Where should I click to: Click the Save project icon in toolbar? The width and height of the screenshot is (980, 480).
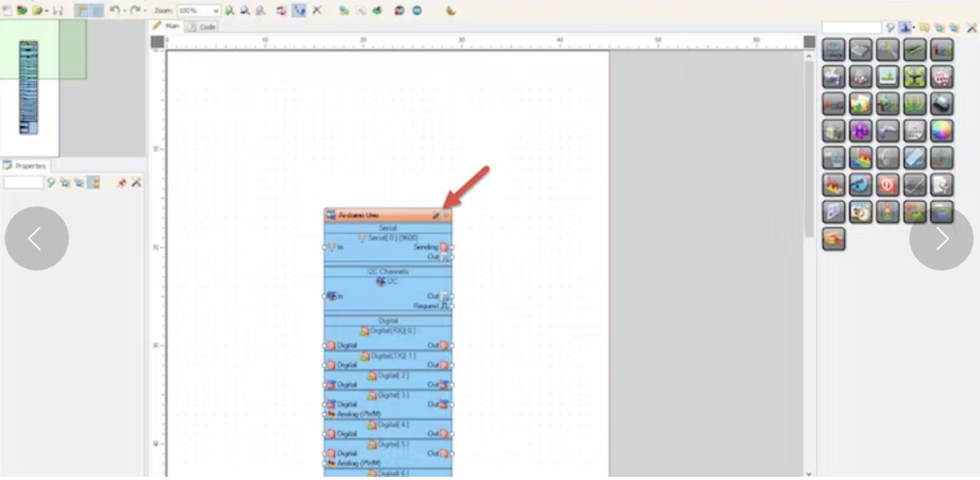pyautogui.click(x=58, y=10)
